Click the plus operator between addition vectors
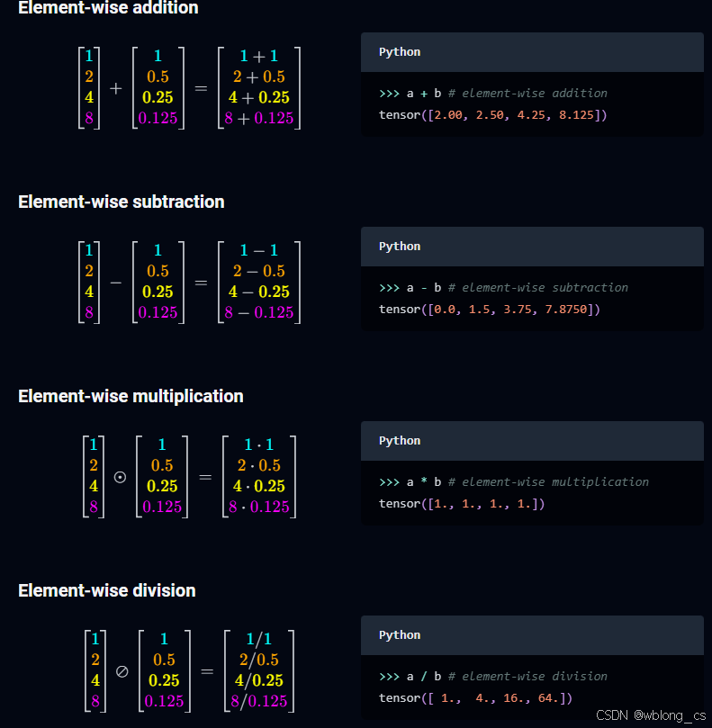This screenshot has width=712, height=728. click(x=115, y=88)
